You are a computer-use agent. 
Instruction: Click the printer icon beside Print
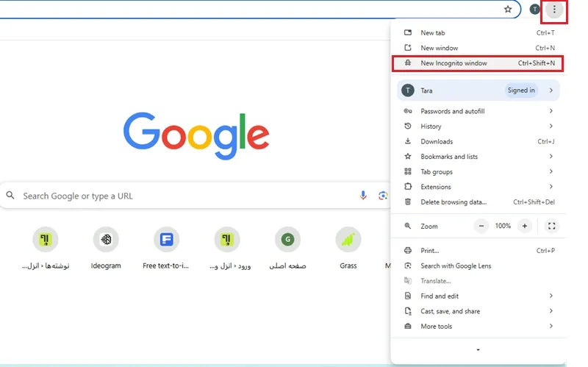(408, 250)
